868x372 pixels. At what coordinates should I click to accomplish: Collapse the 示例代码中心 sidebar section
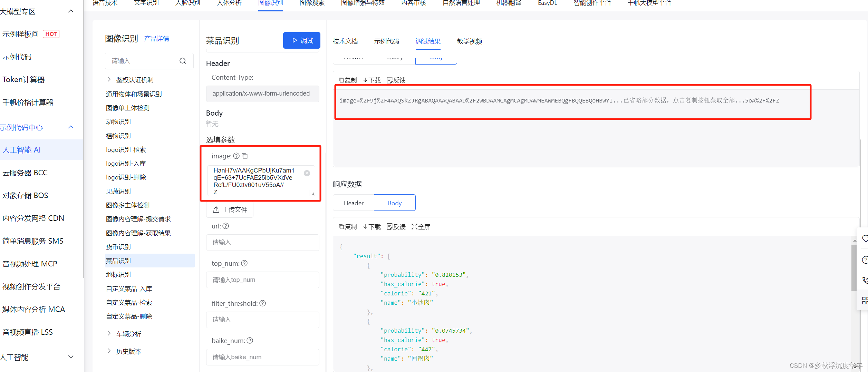[x=71, y=127]
